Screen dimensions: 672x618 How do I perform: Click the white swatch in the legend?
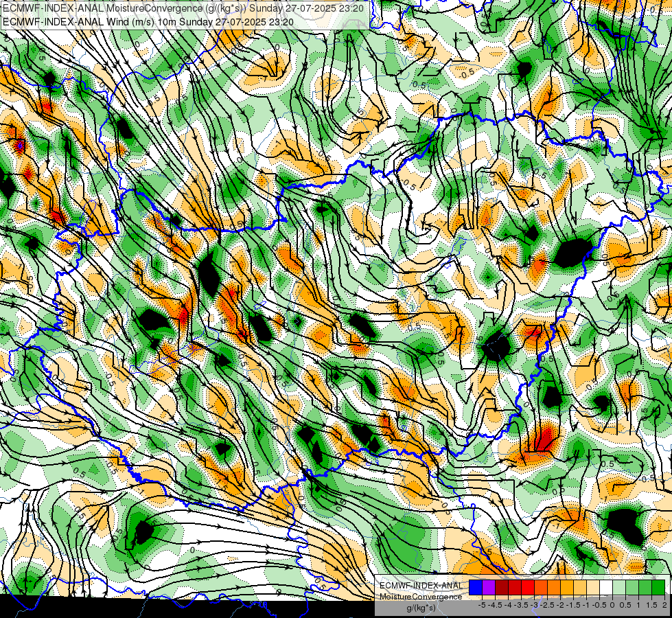(x=606, y=587)
